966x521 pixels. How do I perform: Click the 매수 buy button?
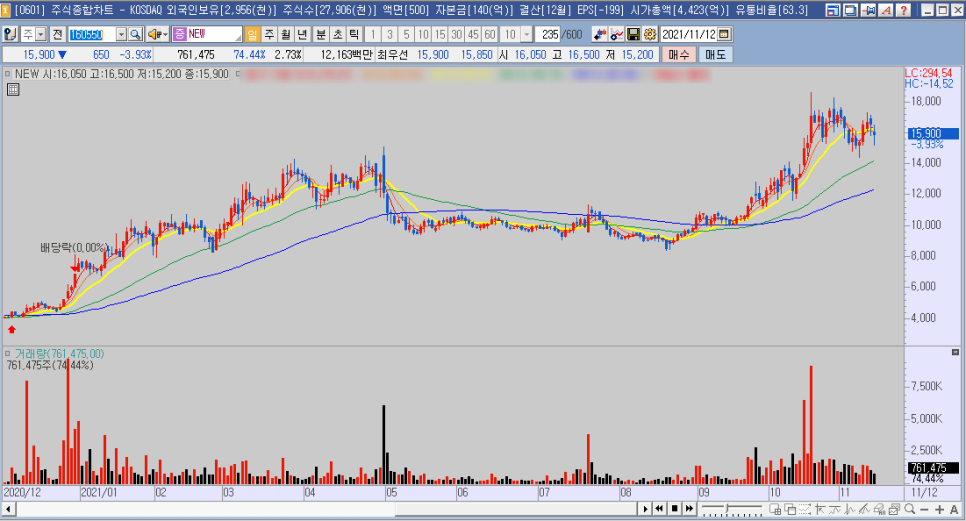679,55
